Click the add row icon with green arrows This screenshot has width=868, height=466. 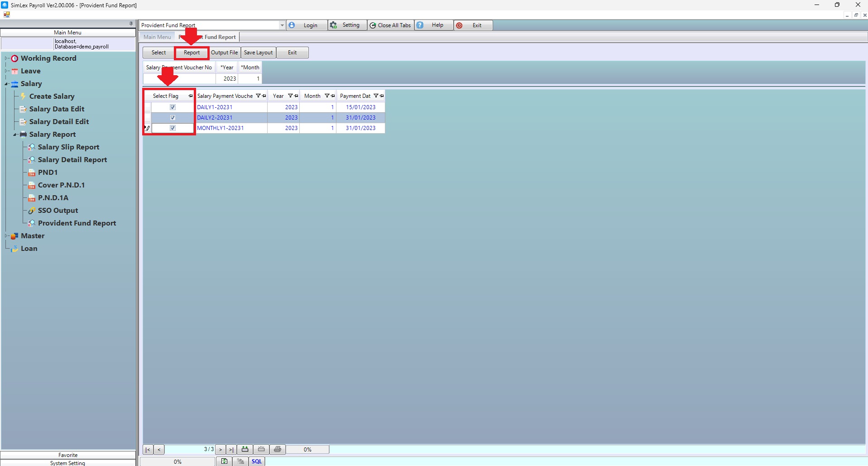tap(245, 449)
